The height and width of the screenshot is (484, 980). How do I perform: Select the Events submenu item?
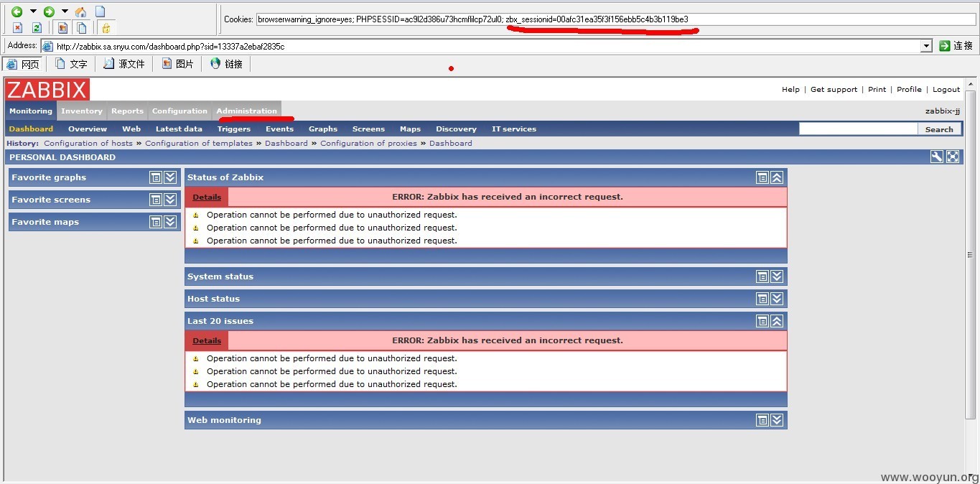(x=279, y=129)
